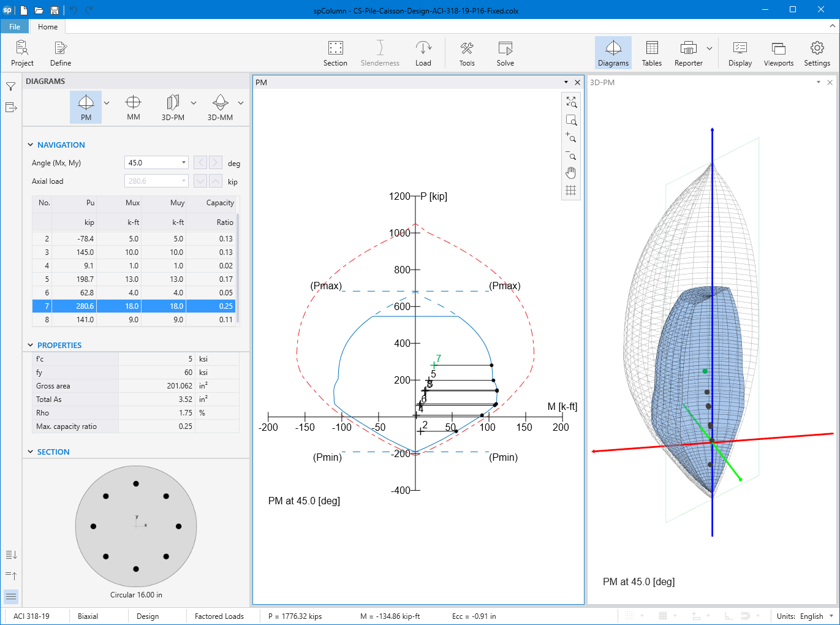840x625 pixels.
Task: Run Solve on the column model
Action: tap(505, 52)
